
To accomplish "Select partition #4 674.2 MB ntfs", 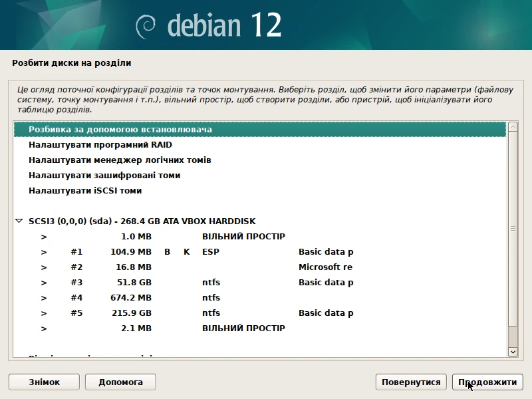I will coord(260,297).
